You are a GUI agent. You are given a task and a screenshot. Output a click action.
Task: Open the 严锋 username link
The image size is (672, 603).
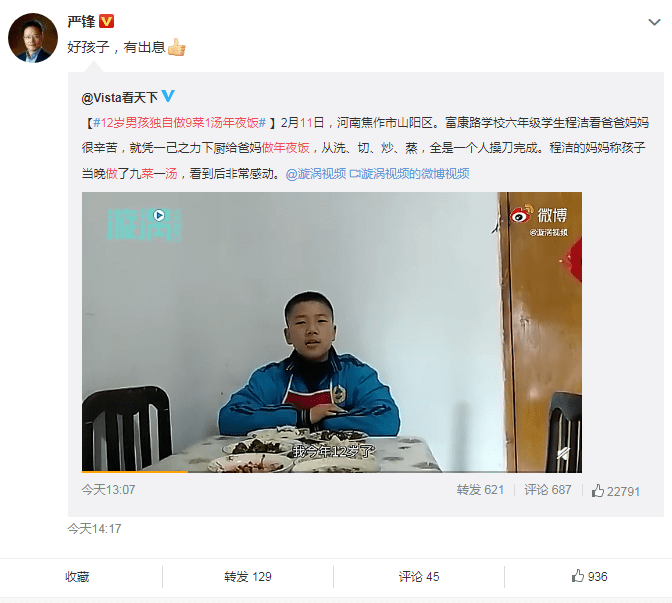click(x=81, y=21)
